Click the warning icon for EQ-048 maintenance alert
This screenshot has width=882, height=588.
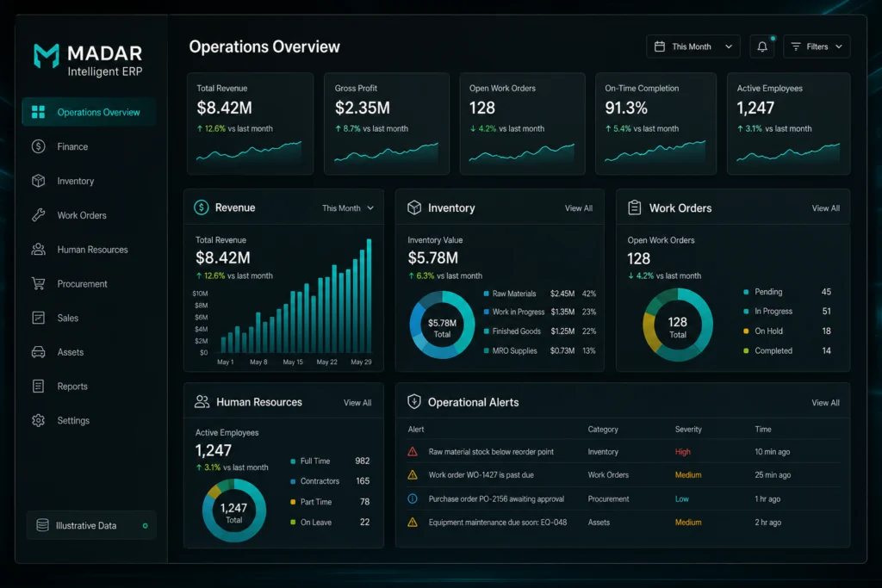[413, 523]
